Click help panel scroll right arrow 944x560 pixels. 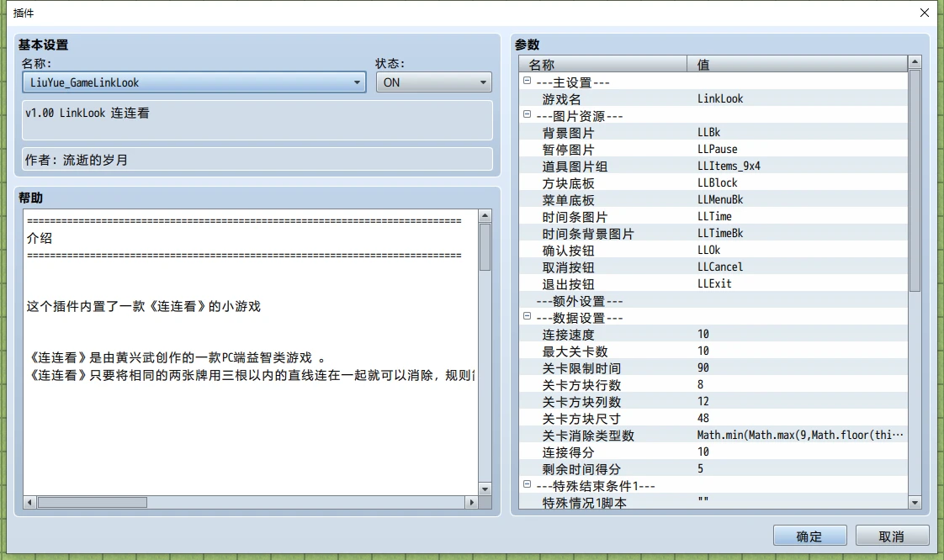point(472,502)
